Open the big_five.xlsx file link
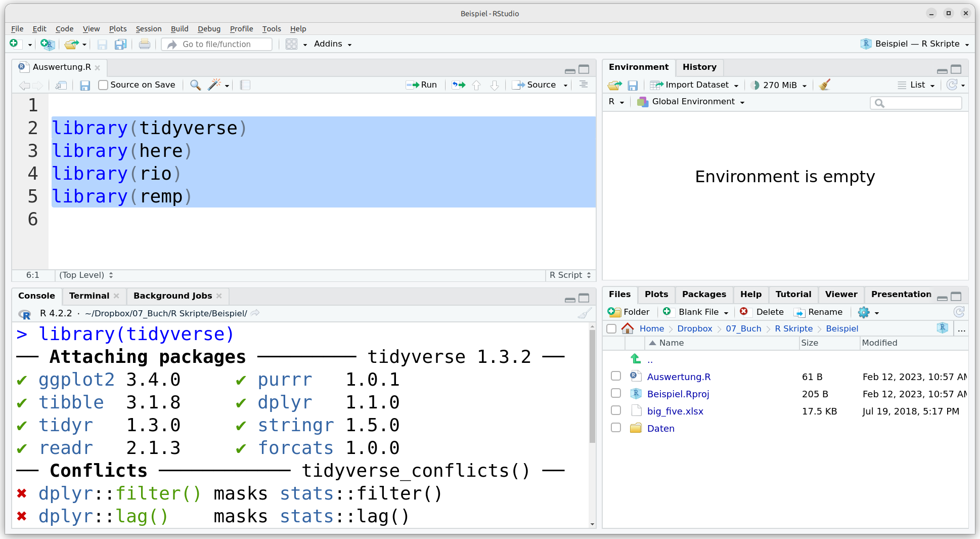This screenshot has width=980, height=539. pyautogui.click(x=675, y=411)
